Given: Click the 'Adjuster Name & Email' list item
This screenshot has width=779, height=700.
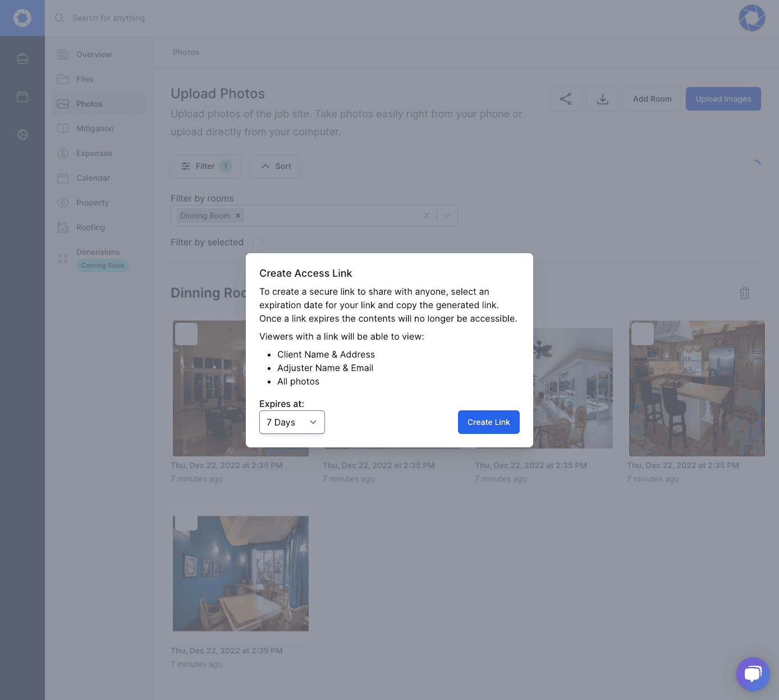Looking at the screenshot, I should tap(325, 368).
